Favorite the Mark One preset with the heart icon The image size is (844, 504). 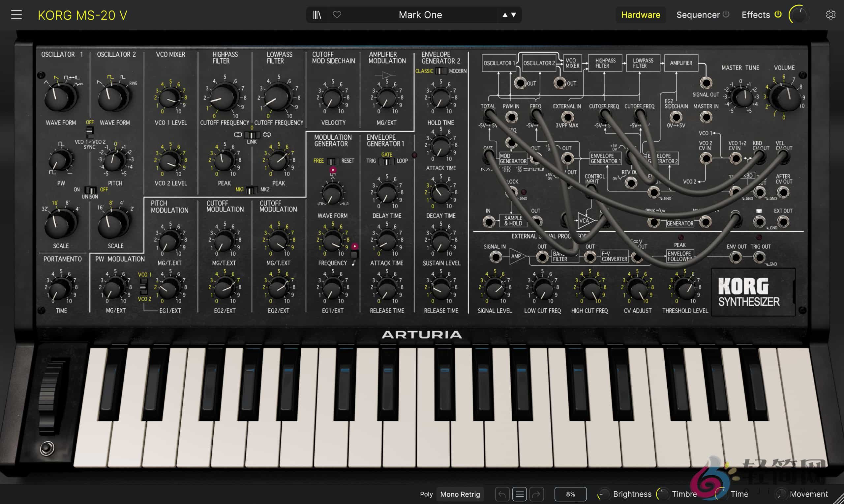click(338, 14)
